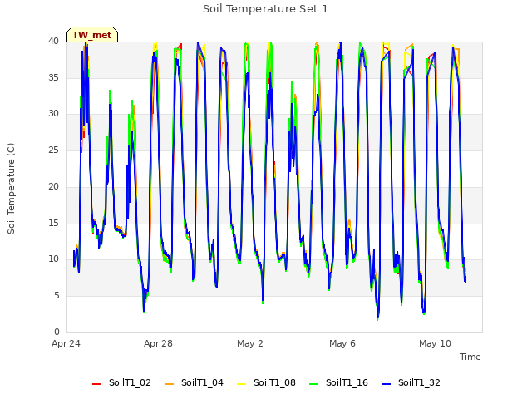
Task: Toggle the SoilT1_04 legend entry
Action: point(194,382)
